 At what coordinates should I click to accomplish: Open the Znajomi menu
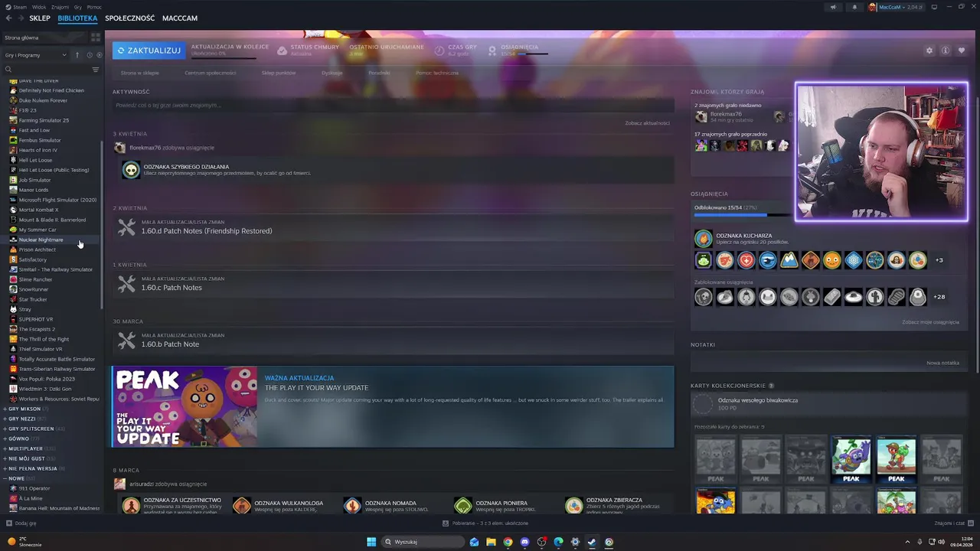(x=60, y=7)
